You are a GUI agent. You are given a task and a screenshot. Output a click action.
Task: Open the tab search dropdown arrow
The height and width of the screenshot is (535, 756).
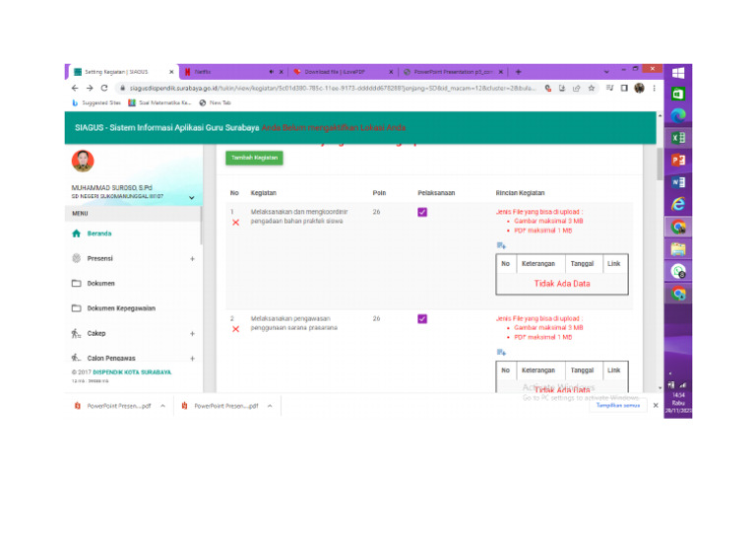(606, 71)
